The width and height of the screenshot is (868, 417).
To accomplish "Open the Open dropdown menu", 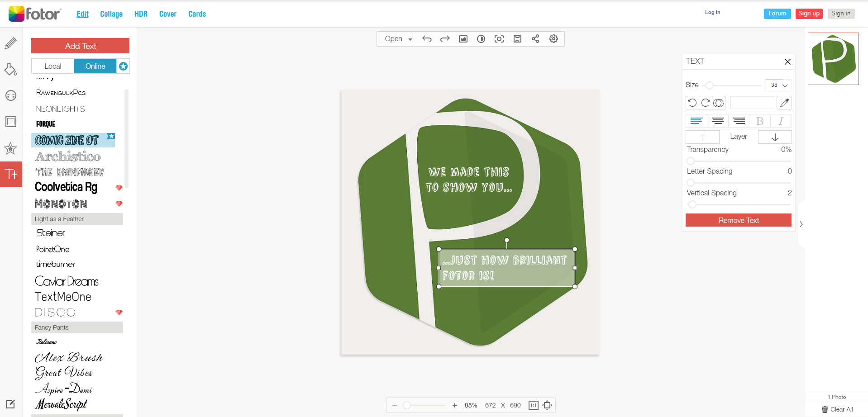I will pos(398,39).
